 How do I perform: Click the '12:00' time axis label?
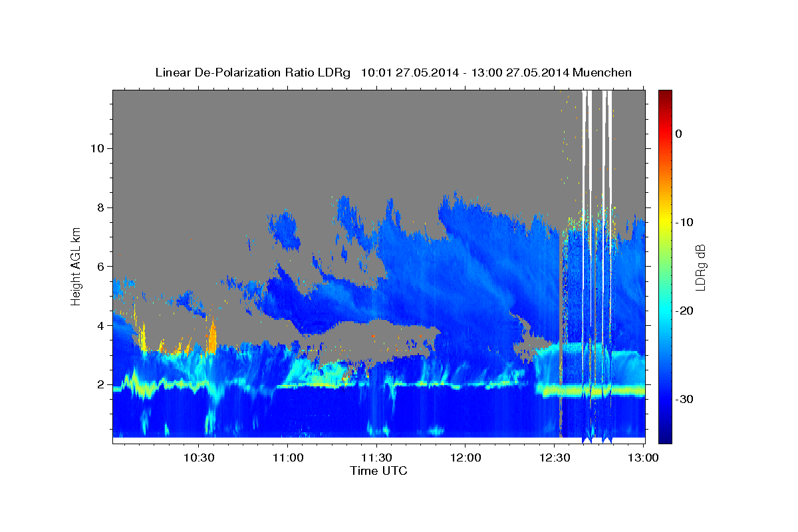(x=465, y=458)
